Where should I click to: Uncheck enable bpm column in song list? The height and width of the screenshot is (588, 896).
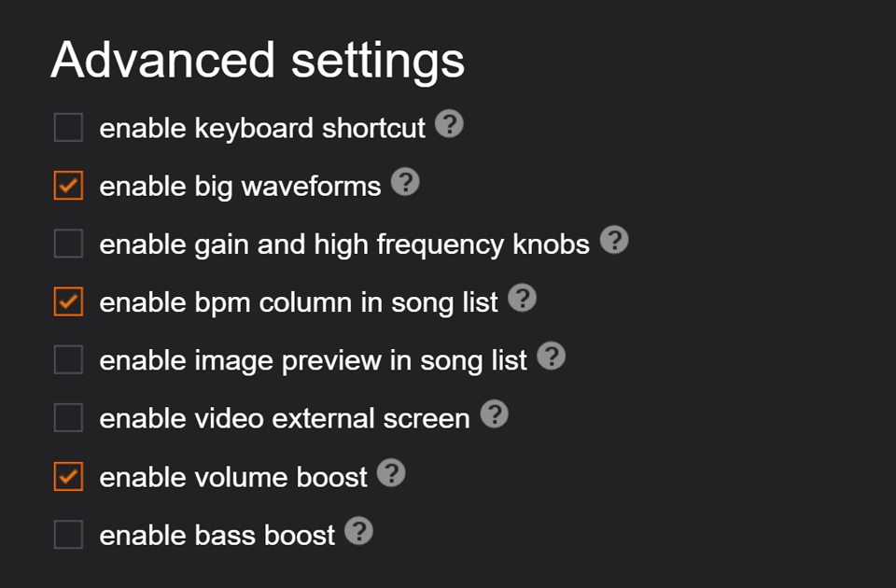pyautogui.click(x=67, y=301)
